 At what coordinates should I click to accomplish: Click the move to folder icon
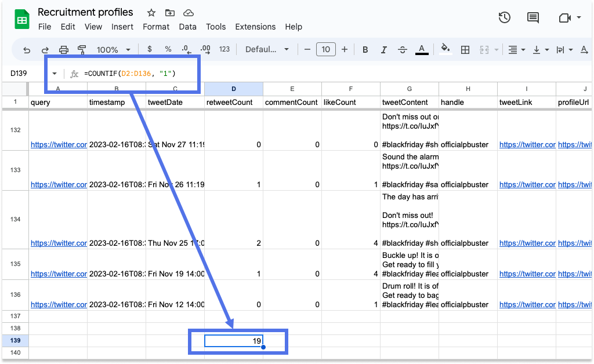coord(170,13)
